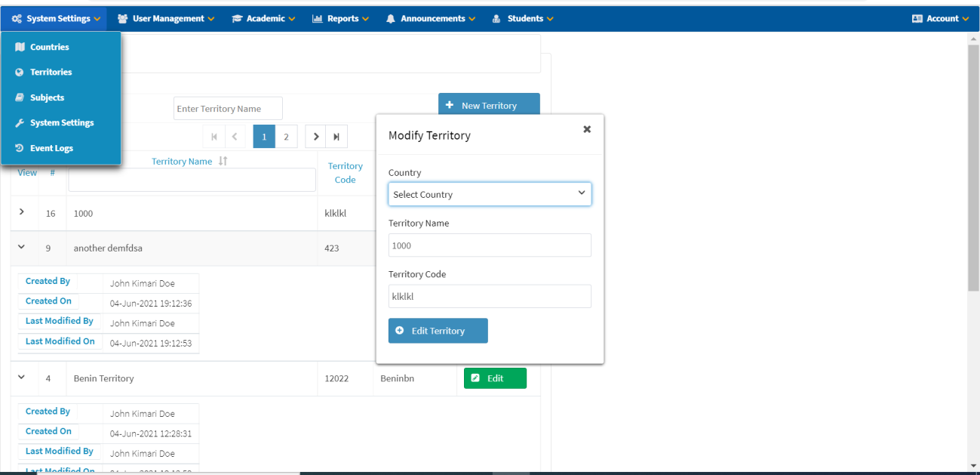Select the Territories globe icon
This screenshot has height=475, width=980.
[18, 72]
